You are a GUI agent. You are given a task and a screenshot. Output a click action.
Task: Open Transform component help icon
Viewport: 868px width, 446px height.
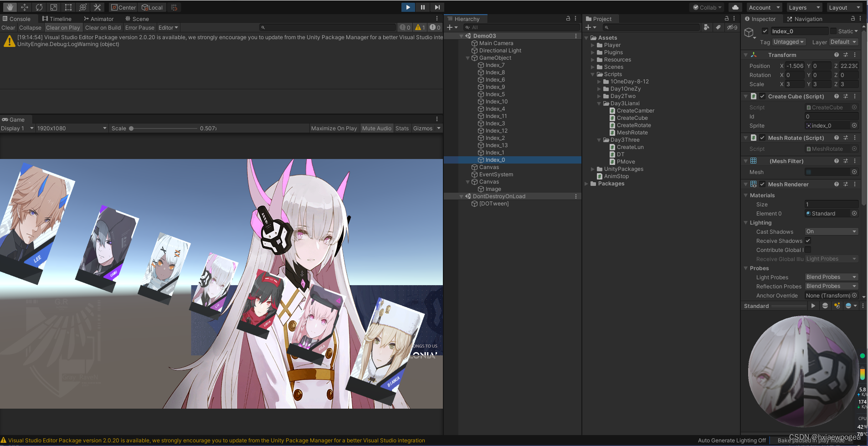coord(837,55)
